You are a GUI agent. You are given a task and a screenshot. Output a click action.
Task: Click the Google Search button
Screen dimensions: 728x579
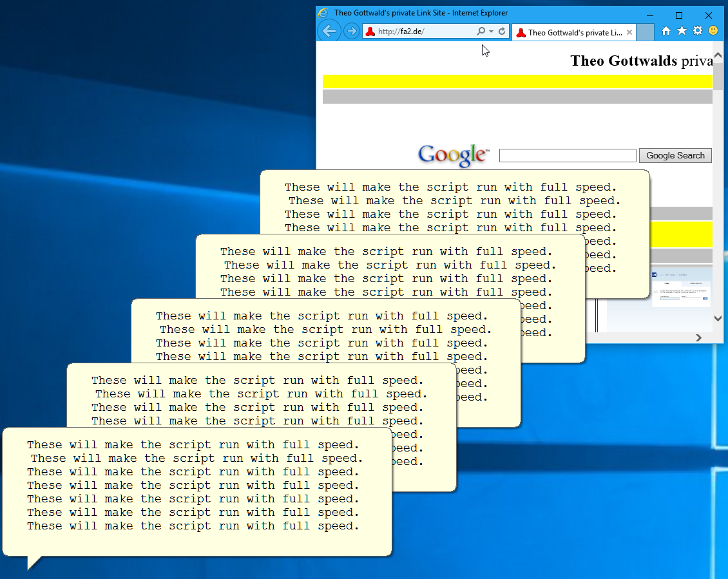675,155
